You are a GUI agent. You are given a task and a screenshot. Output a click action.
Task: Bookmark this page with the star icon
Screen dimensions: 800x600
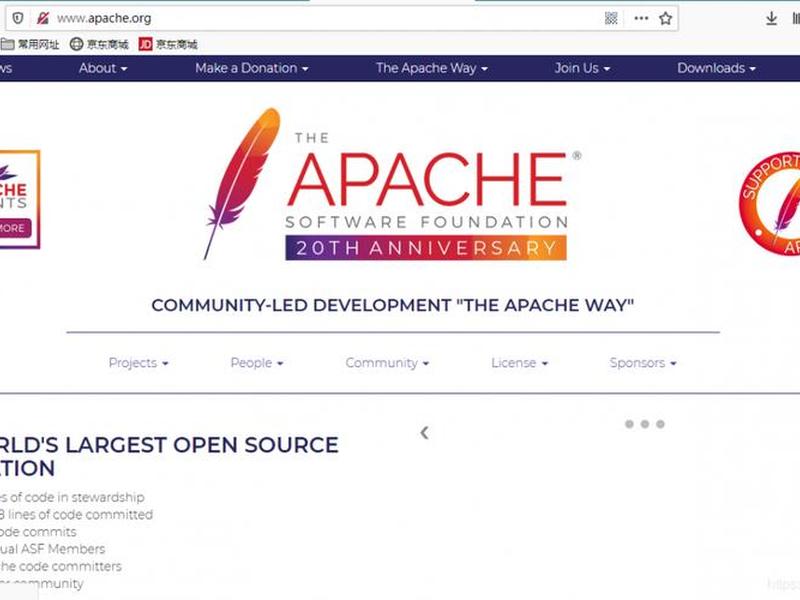coord(665,18)
